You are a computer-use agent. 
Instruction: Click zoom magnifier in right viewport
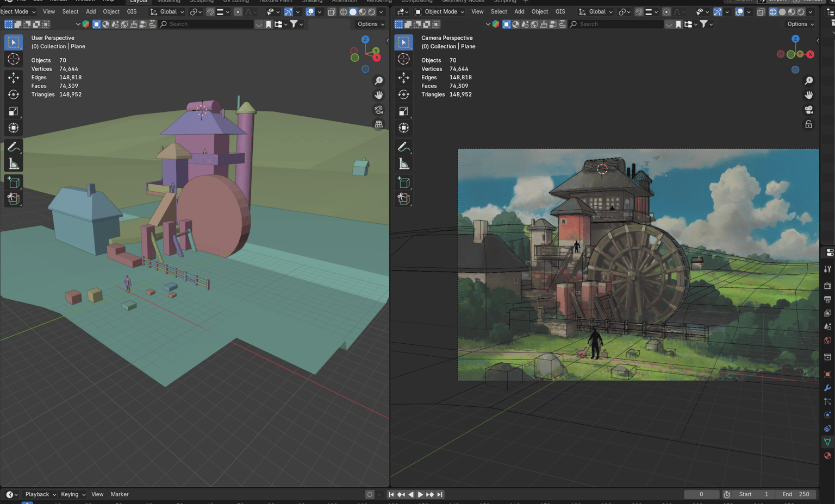(809, 81)
